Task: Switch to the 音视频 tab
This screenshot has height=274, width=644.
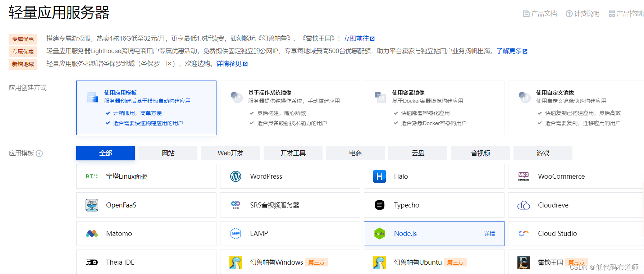Action: pyautogui.click(x=480, y=153)
